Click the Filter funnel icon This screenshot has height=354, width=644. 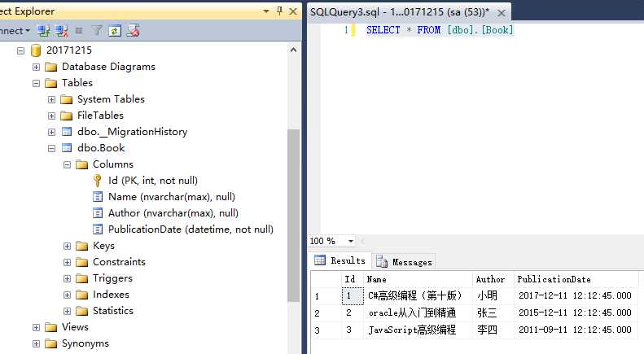point(97,31)
